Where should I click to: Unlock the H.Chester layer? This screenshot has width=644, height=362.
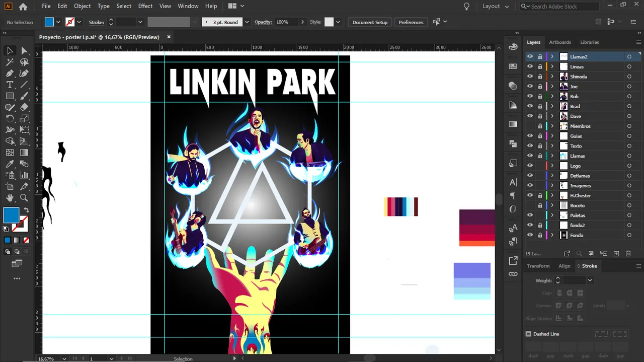click(x=540, y=195)
